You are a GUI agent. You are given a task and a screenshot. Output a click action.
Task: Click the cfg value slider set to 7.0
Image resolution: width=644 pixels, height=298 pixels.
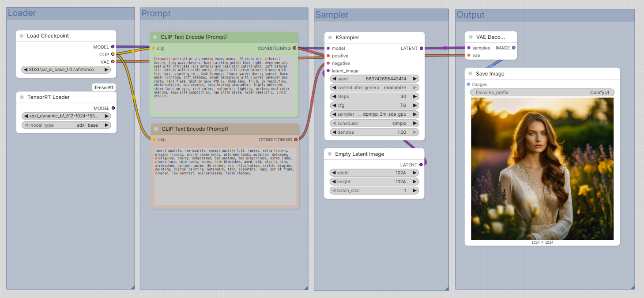[x=374, y=106]
